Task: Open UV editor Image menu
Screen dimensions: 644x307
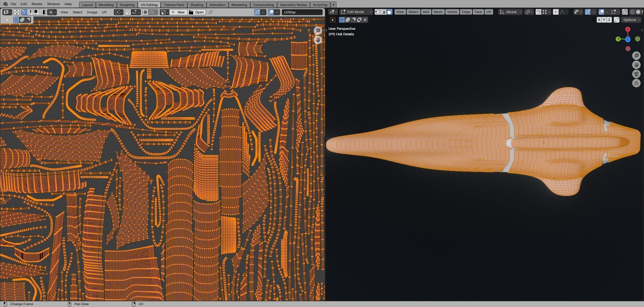Action: (x=92, y=12)
